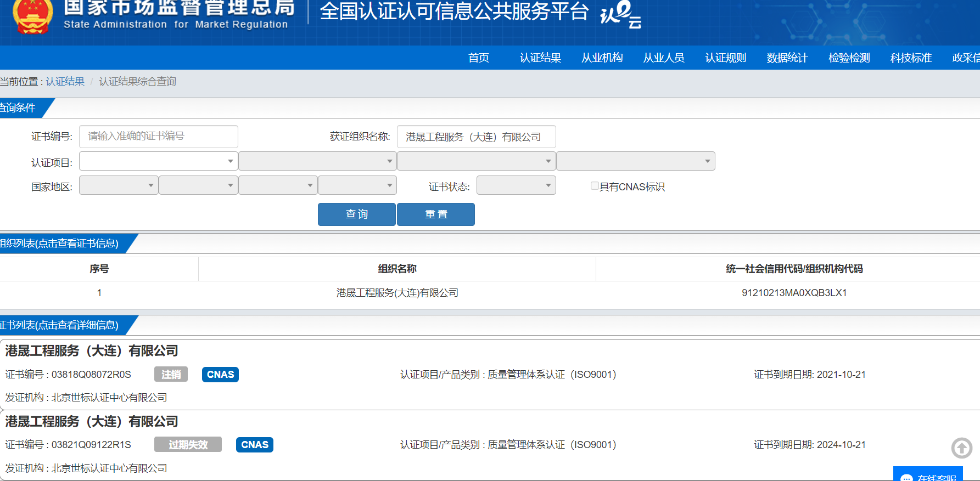Open the 科技标准 navigation menu
Screen dimensions: 980x481
coord(911,58)
